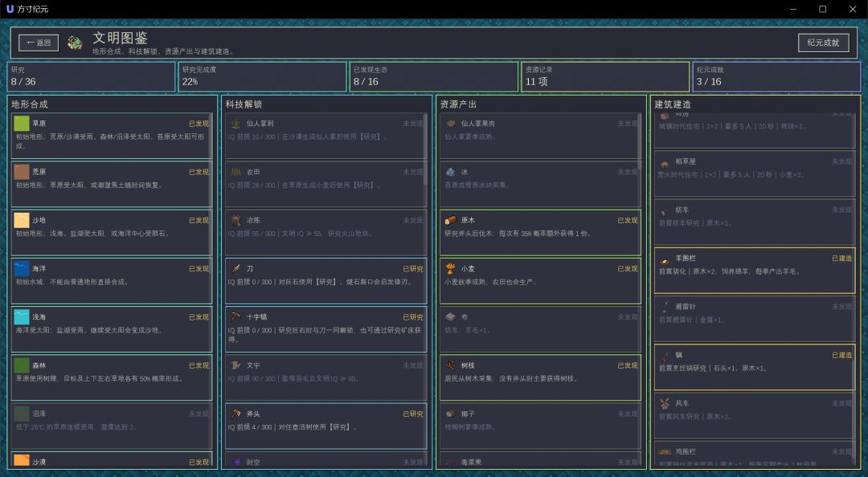Click the 沼泽 swamp terrain icon
868x477 pixels.
point(22,414)
